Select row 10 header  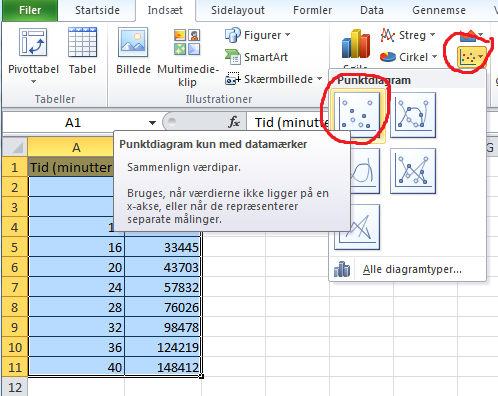tap(15, 347)
